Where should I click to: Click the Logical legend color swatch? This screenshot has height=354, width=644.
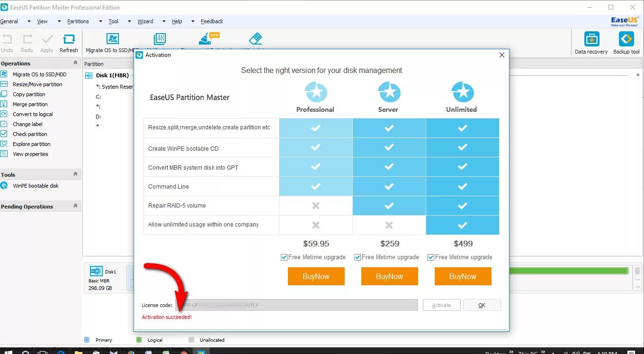coord(139,340)
